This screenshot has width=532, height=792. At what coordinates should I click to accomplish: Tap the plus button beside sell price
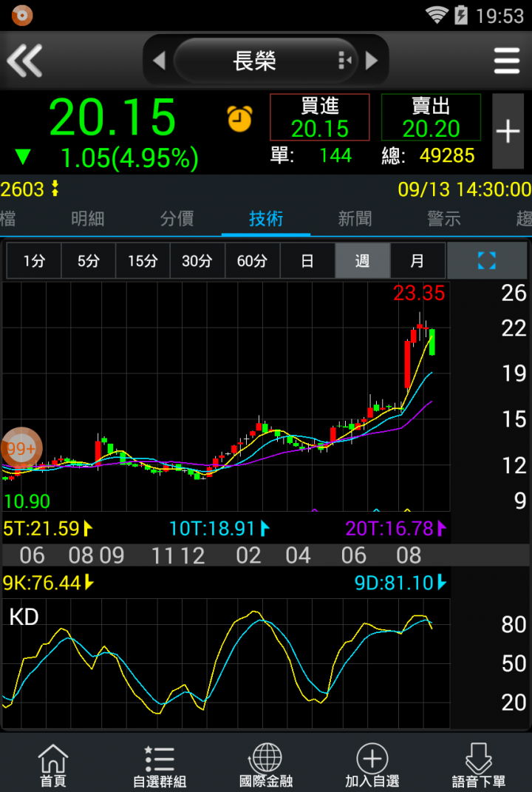(508, 132)
